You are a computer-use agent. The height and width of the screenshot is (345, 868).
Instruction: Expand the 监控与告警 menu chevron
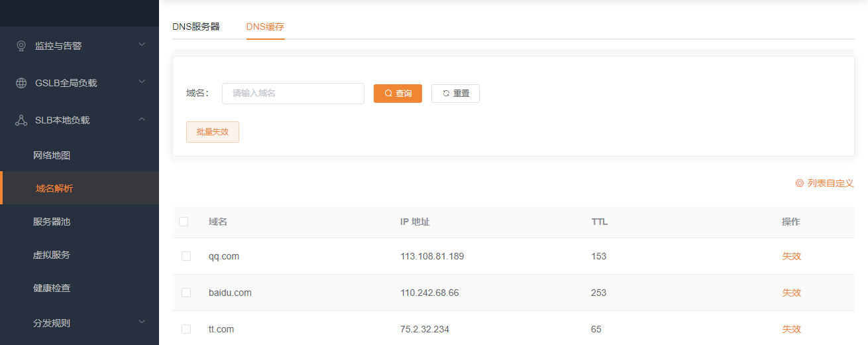point(141,45)
